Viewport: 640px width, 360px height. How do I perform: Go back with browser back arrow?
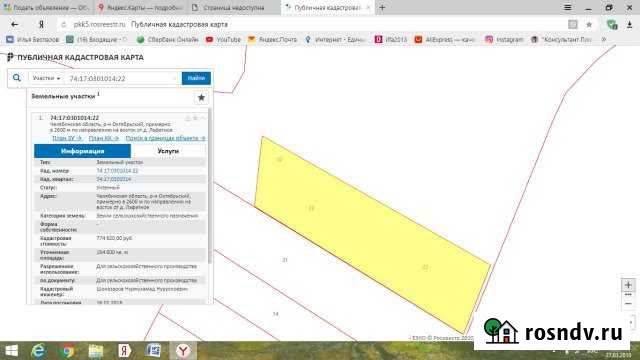pos(15,24)
